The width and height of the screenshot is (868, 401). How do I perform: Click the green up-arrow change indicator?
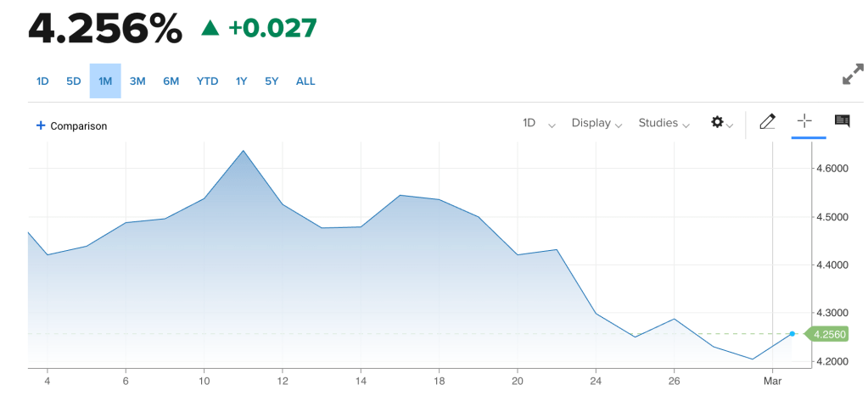(210, 28)
